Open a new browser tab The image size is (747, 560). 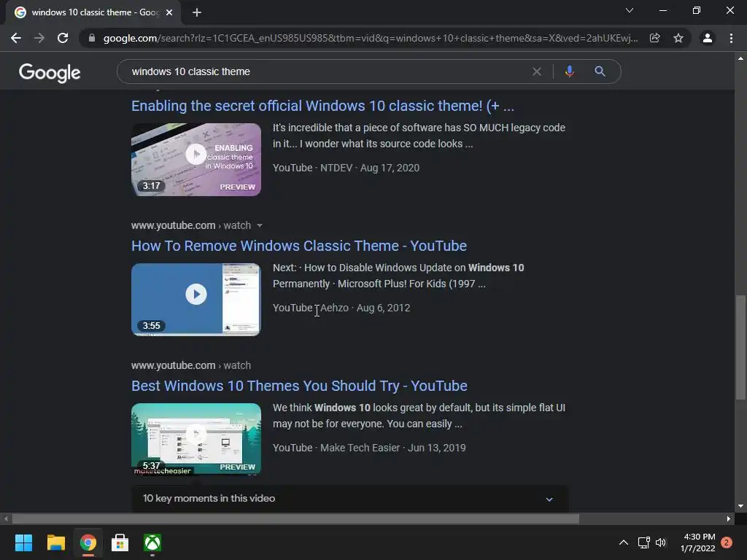pos(197,12)
